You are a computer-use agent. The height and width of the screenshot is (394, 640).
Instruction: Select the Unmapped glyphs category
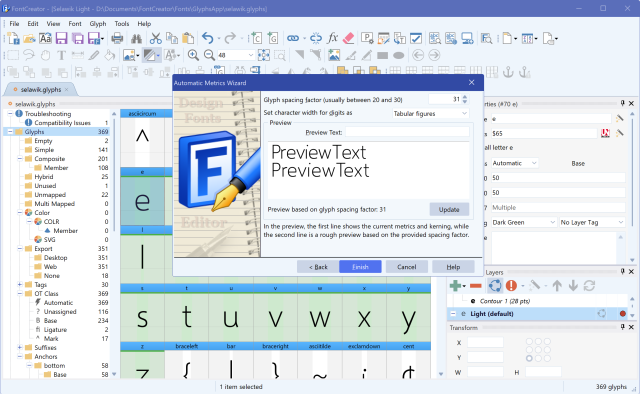[x=50, y=194]
